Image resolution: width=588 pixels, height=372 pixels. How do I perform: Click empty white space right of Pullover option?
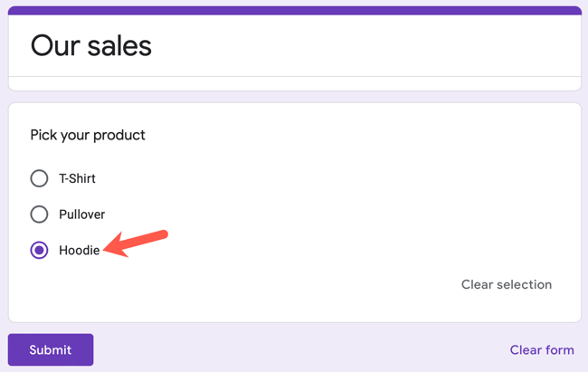344,215
